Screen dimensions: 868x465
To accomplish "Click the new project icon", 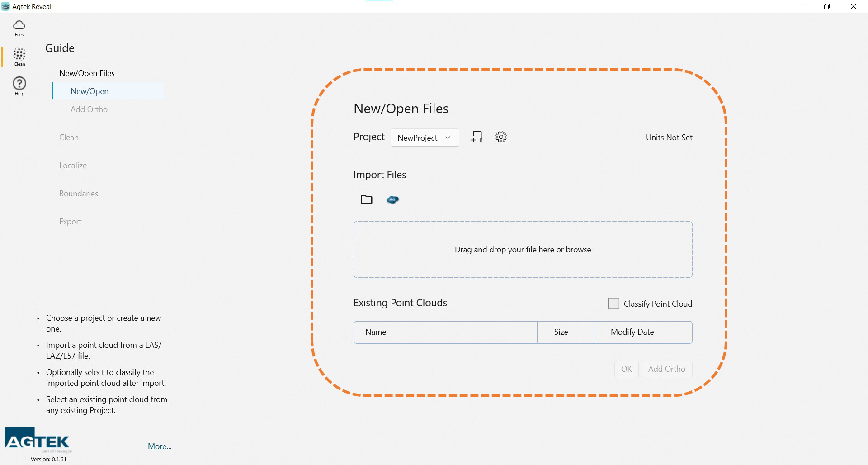I will [x=477, y=137].
